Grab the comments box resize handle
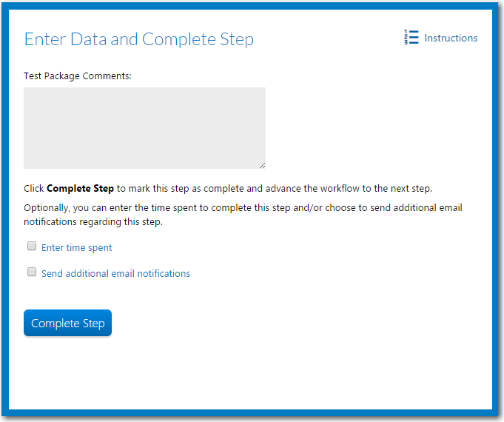 262,165
